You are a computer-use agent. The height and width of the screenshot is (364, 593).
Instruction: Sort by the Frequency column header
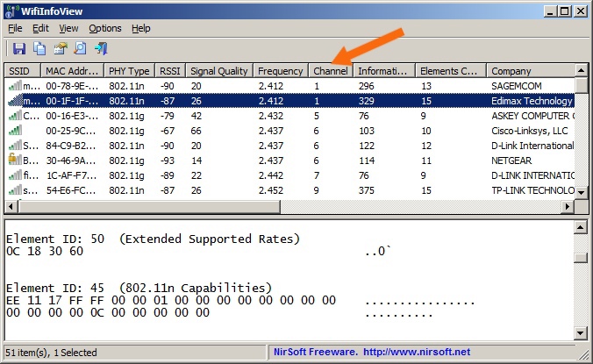coord(281,71)
